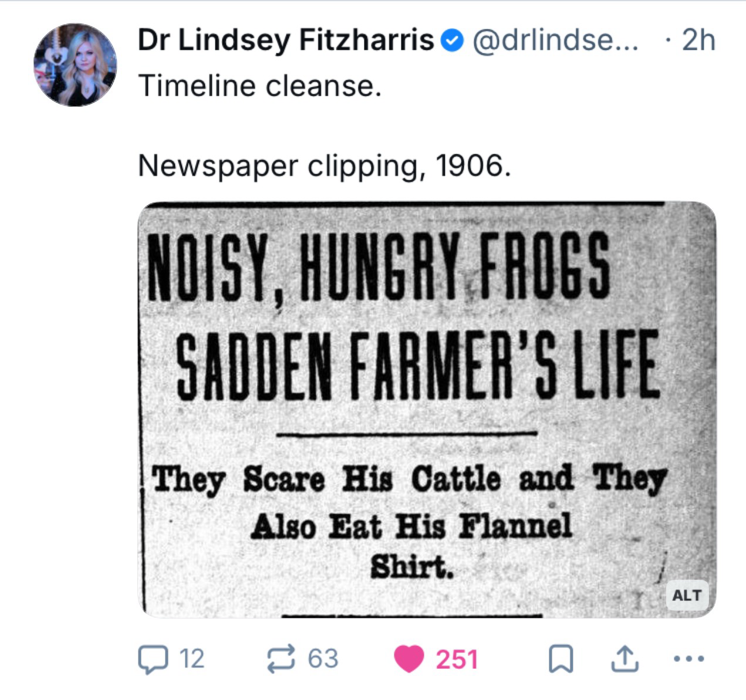Show image description via ALT badge

[x=687, y=595]
